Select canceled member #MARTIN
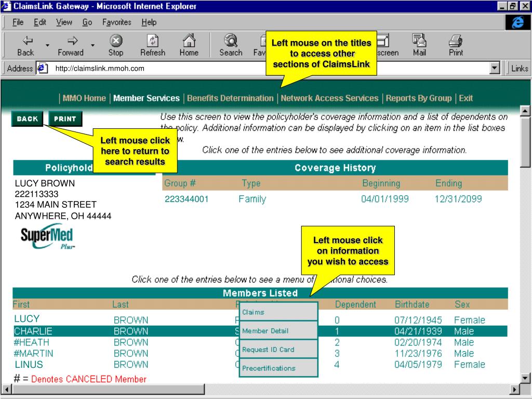The height and width of the screenshot is (399, 532). click(x=33, y=353)
